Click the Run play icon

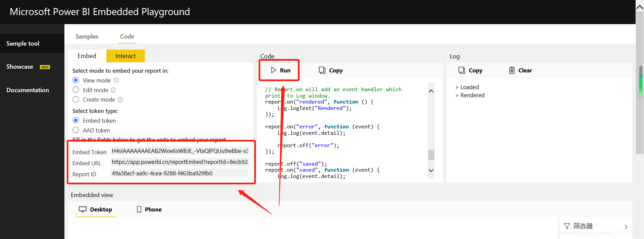coord(274,70)
